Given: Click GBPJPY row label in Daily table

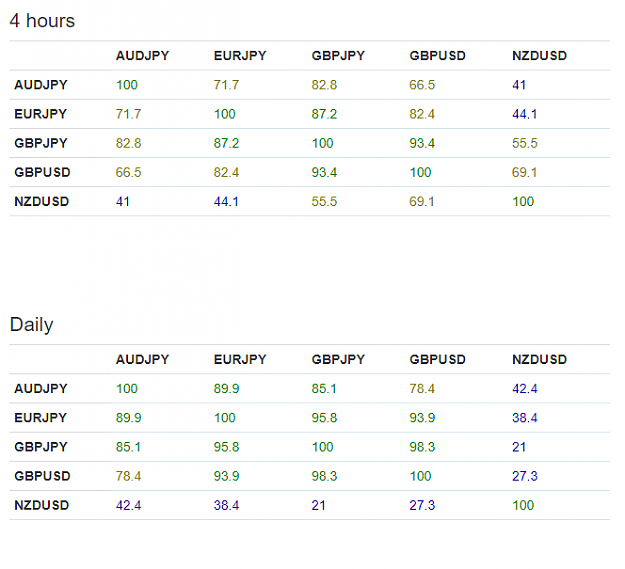Looking at the screenshot, I should (41, 447).
